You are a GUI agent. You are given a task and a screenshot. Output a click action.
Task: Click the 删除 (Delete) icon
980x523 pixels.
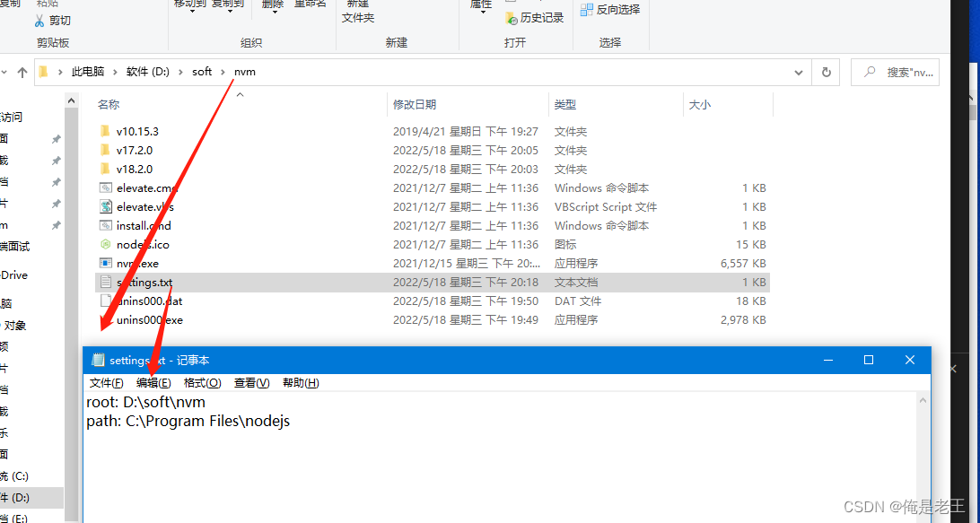(x=272, y=9)
